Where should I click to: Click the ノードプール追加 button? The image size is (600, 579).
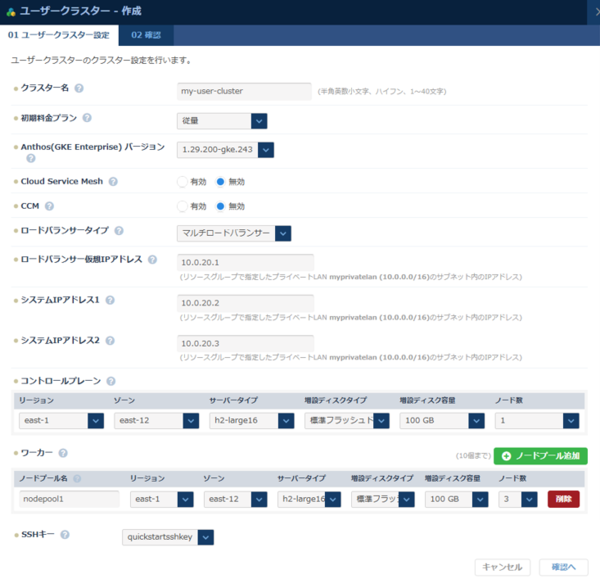540,456
